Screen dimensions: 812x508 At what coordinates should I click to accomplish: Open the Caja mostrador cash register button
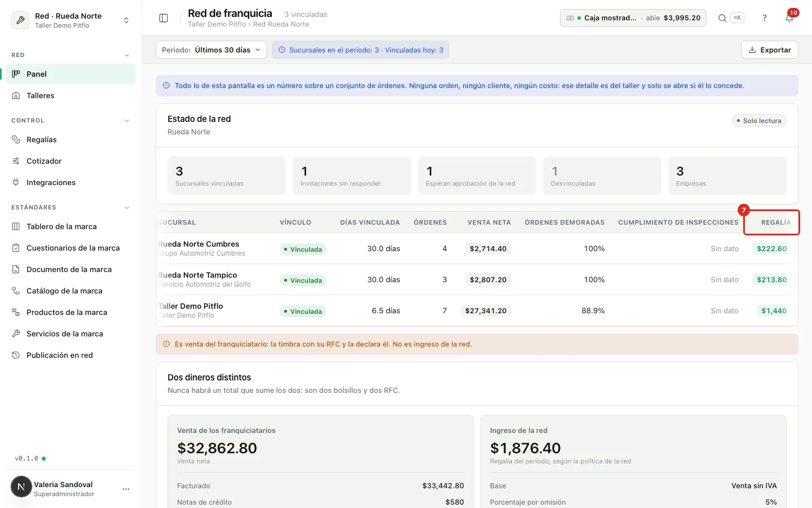pyautogui.click(x=633, y=18)
